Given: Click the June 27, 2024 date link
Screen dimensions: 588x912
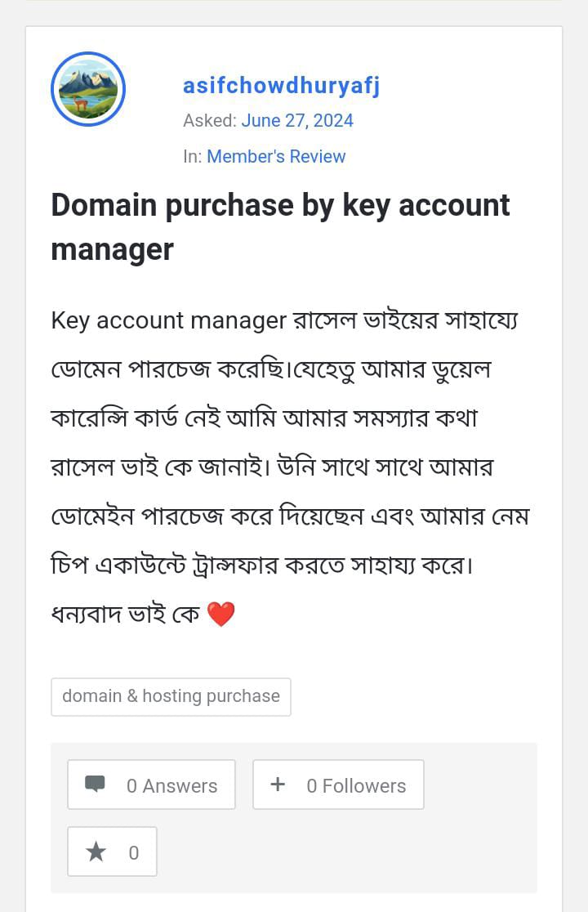Looking at the screenshot, I should [x=297, y=120].
